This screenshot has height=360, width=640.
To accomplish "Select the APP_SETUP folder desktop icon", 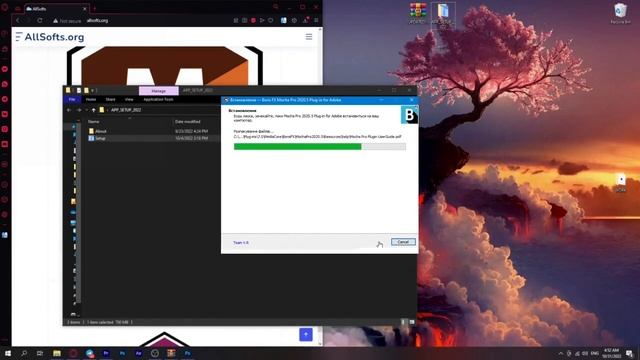I will point(443,15).
